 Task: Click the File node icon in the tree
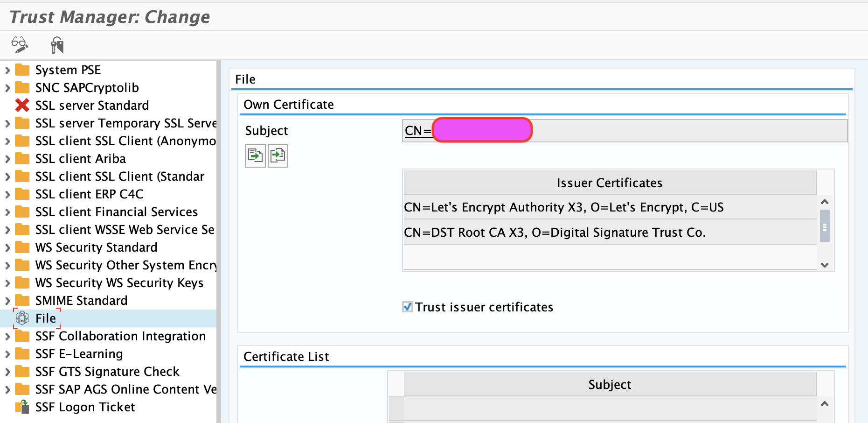click(22, 318)
